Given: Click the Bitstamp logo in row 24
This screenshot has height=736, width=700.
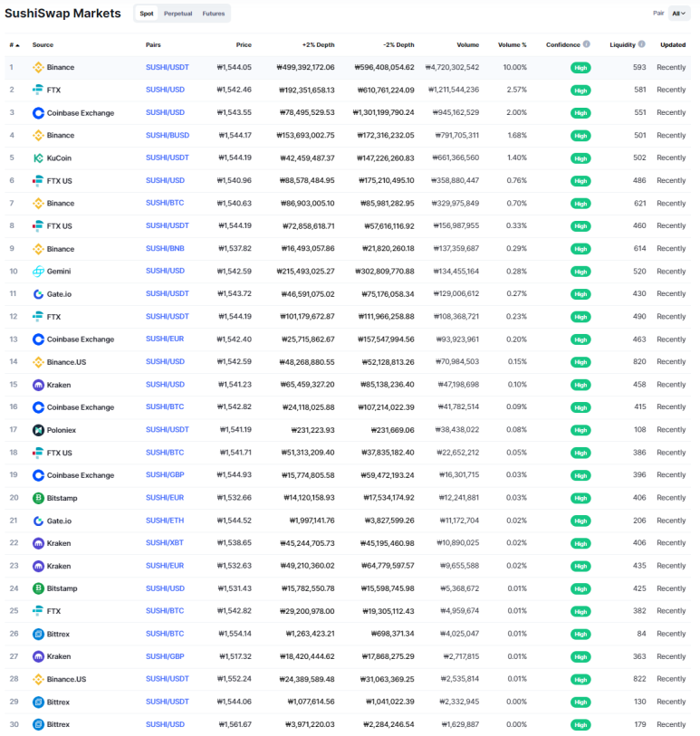Looking at the screenshot, I should click(x=38, y=588).
